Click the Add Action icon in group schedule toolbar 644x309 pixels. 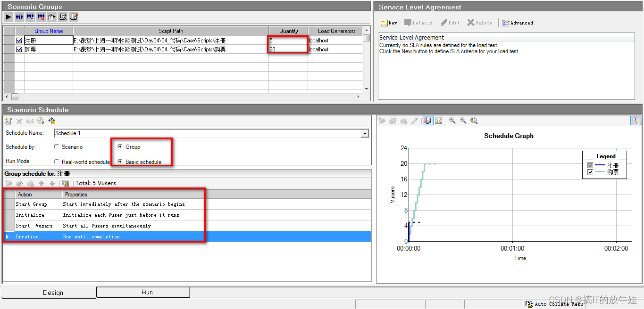pyautogui.click(x=8, y=183)
